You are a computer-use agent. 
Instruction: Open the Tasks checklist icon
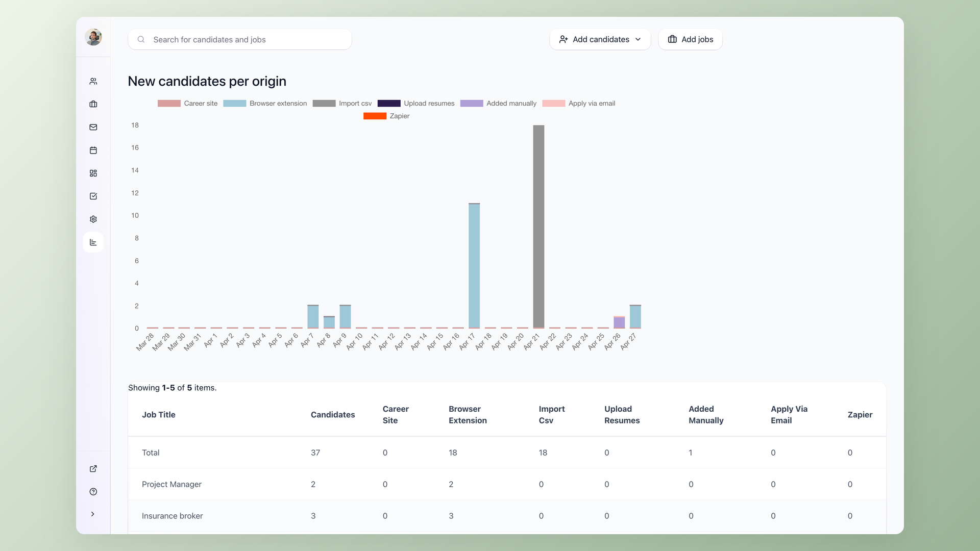tap(93, 196)
